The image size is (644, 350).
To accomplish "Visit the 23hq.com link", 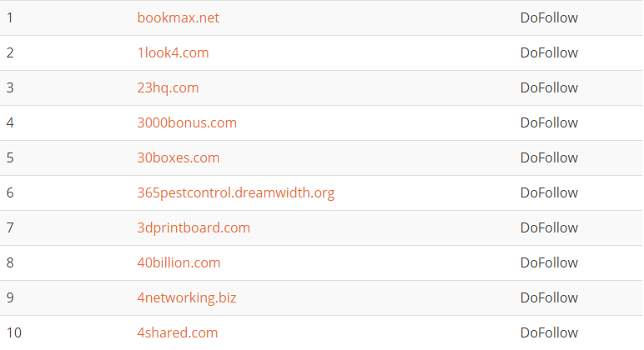I will pyautogui.click(x=168, y=87).
